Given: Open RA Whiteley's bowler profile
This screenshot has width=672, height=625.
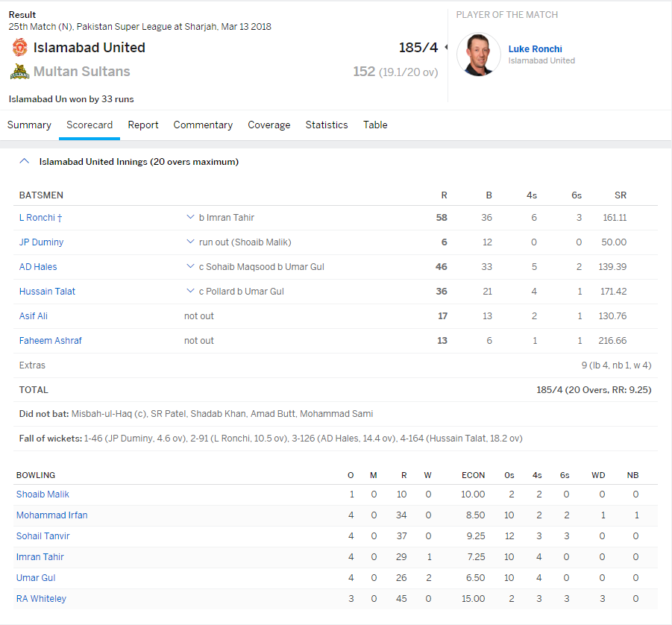Looking at the screenshot, I should [41, 599].
